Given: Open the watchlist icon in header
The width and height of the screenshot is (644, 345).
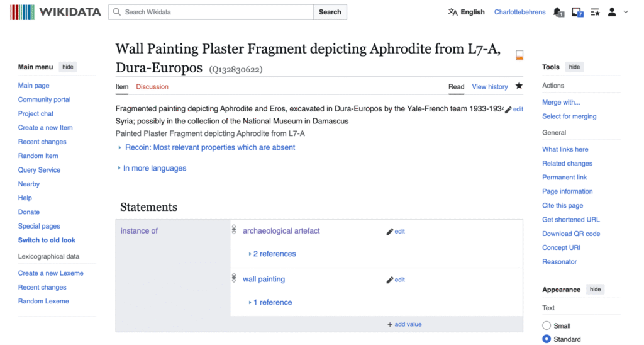Looking at the screenshot, I should point(595,12).
